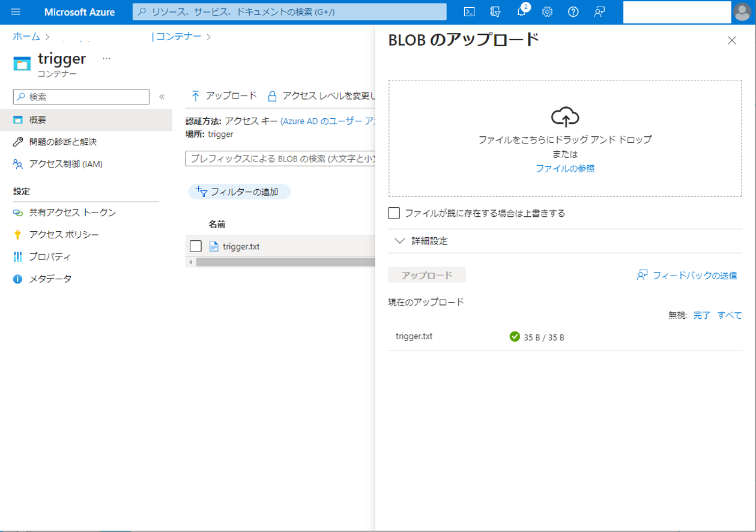
Task: Open the directories and subscriptions filter icon
Action: tap(495, 12)
